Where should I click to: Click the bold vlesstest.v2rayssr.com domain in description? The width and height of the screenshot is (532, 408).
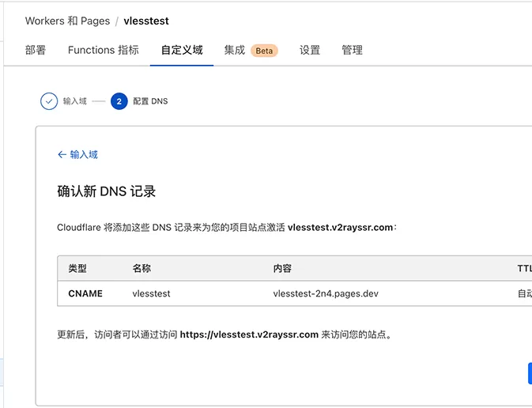(340, 228)
